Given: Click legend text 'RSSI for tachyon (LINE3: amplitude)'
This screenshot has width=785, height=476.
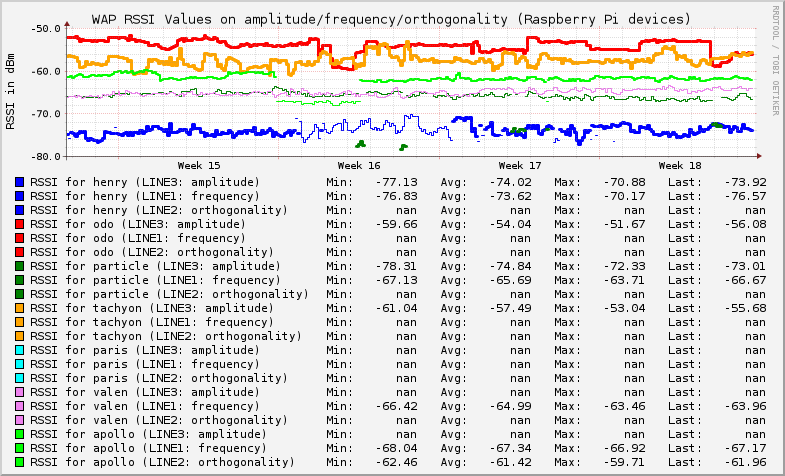Looking at the screenshot, I should (x=152, y=308).
